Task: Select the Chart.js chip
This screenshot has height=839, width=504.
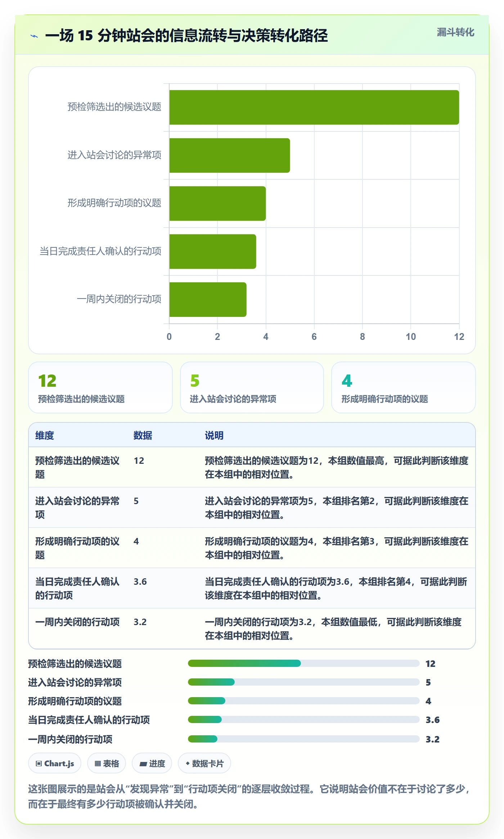Action: [x=55, y=763]
